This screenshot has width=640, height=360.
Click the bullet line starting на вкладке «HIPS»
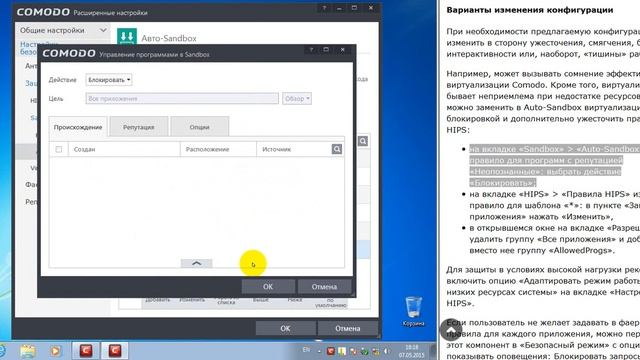coord(554,194)
